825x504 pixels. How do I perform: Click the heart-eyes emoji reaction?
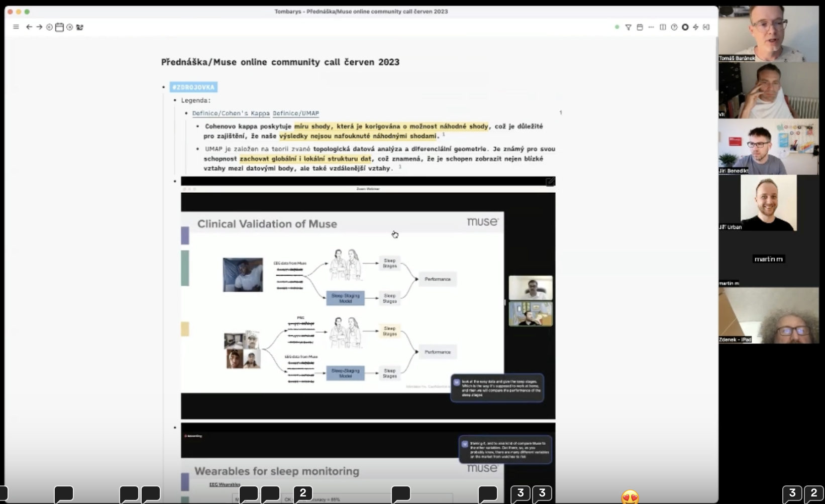[x=630, y=497]
